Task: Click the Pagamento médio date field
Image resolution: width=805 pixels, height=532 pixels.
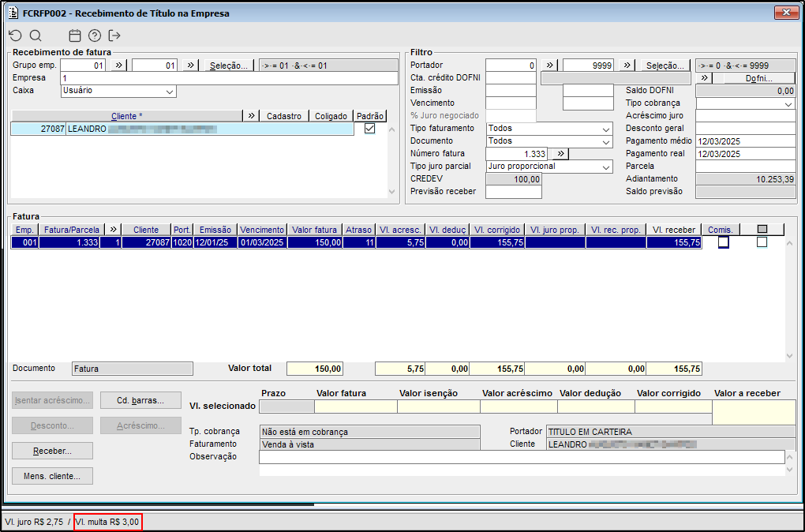Action: pos(746,140)
